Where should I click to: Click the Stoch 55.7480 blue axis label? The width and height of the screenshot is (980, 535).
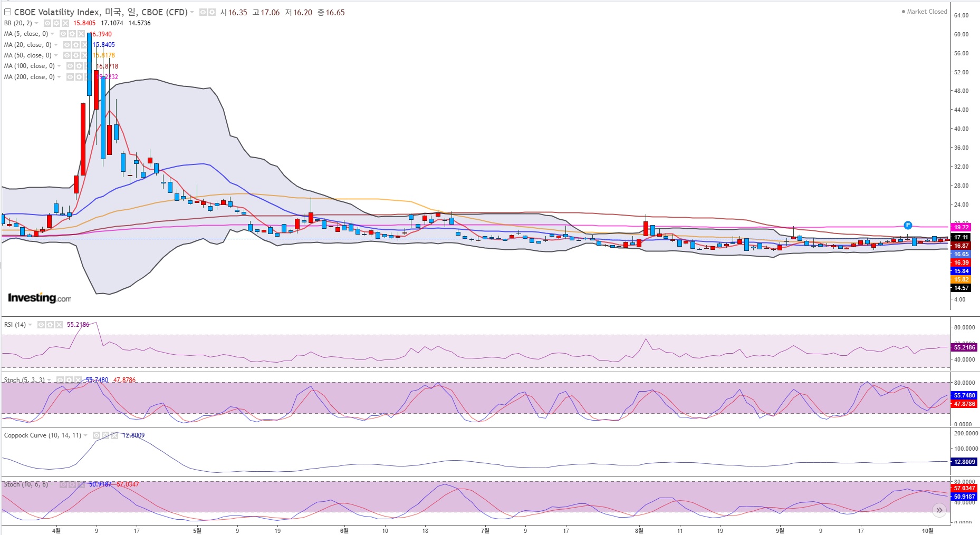(x=965, y=395)
